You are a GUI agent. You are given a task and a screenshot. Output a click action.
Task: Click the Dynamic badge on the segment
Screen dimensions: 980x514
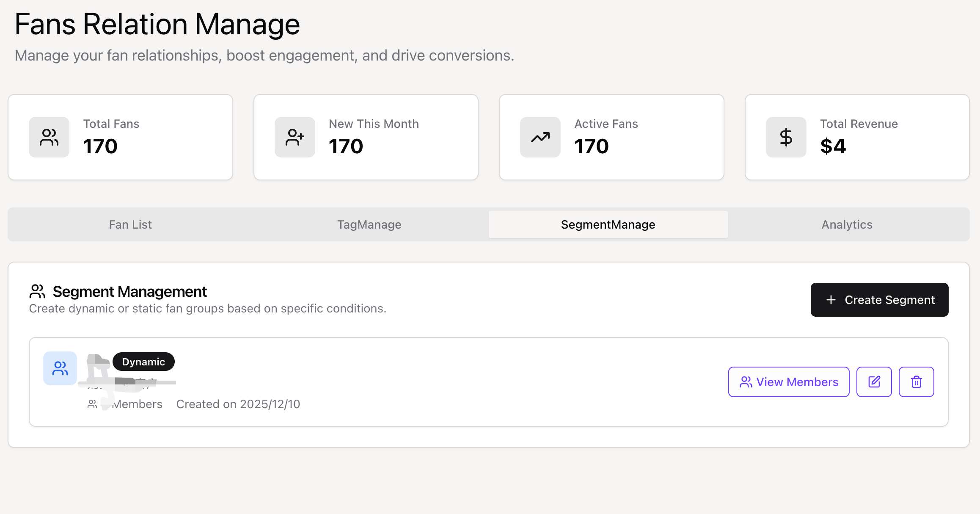tap(143, 362)
